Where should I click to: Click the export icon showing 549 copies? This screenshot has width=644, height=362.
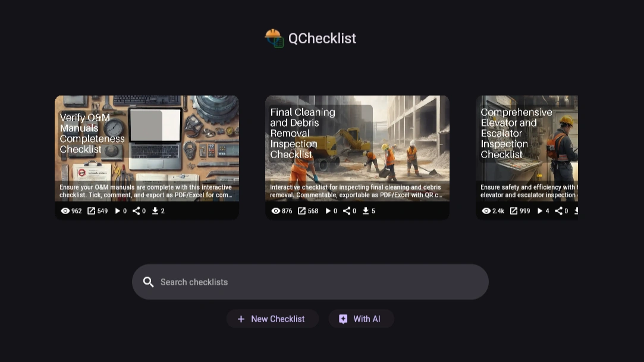pyautogui.click(x=91, y=211)
